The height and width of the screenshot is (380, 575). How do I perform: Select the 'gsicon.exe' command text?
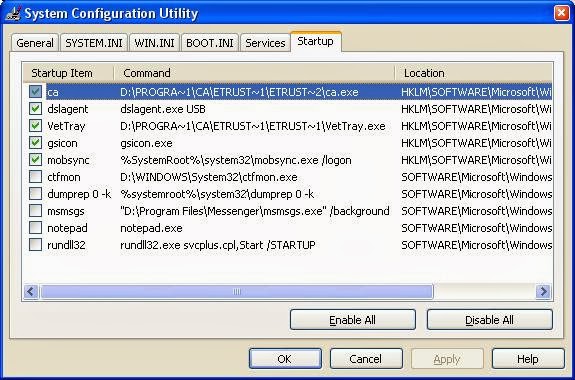tap(146, 143)
